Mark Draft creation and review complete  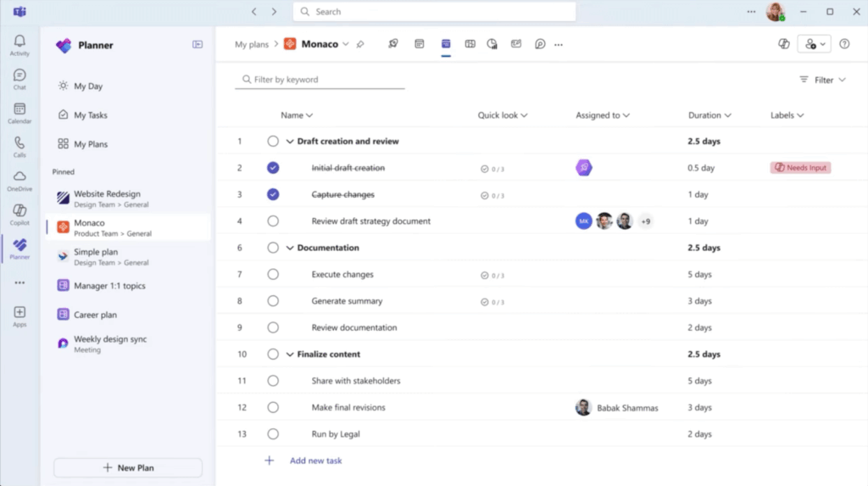coord(273,142)
